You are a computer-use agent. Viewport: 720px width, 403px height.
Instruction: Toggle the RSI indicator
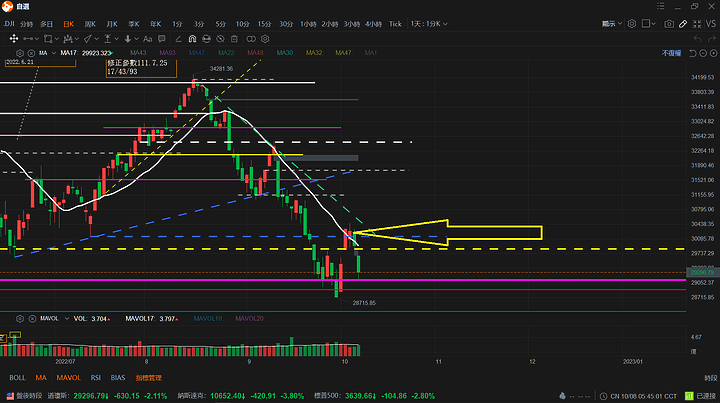(x=96, y=378)
